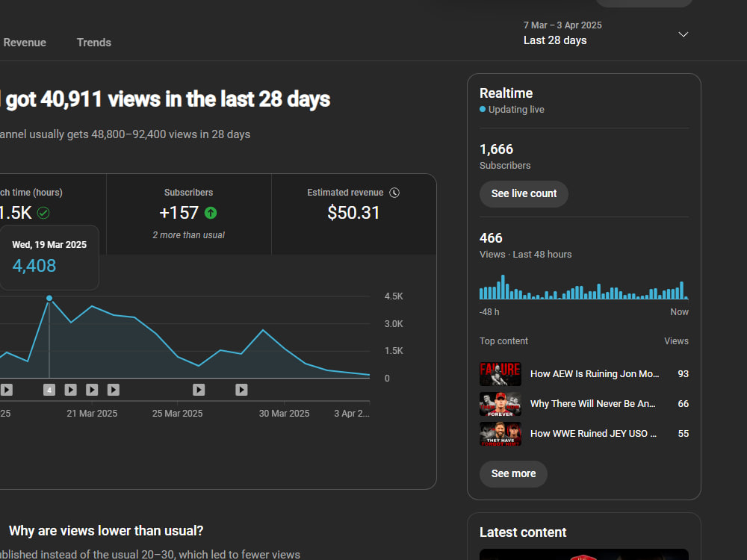Click the 4,408 tooltip value
The image size is (747, 560).
(34, 266)
